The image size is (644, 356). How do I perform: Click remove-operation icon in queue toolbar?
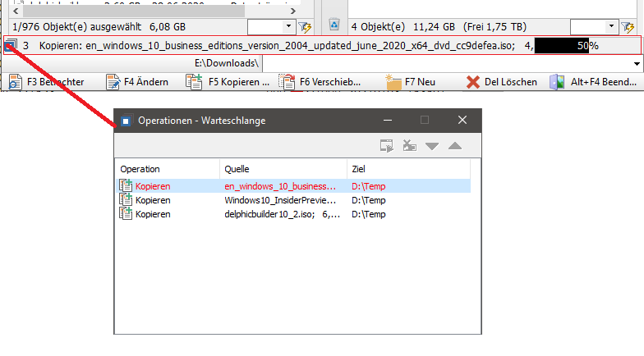point(410,146)
